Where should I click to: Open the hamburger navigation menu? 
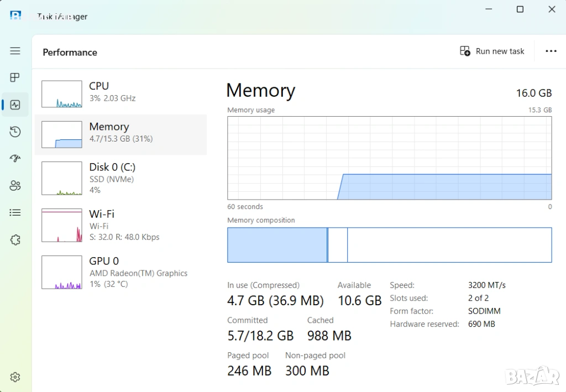pos(15,51)
